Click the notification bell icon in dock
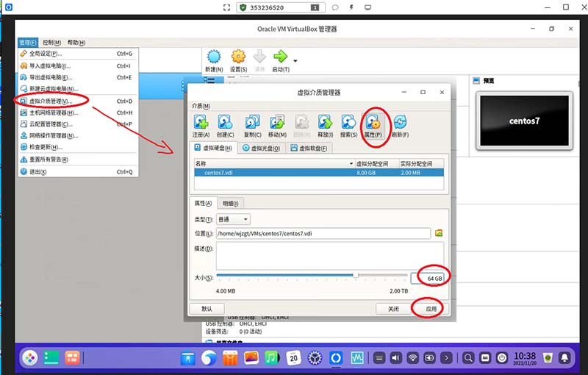This screenshot has width=588, height=375. [564, 358]
